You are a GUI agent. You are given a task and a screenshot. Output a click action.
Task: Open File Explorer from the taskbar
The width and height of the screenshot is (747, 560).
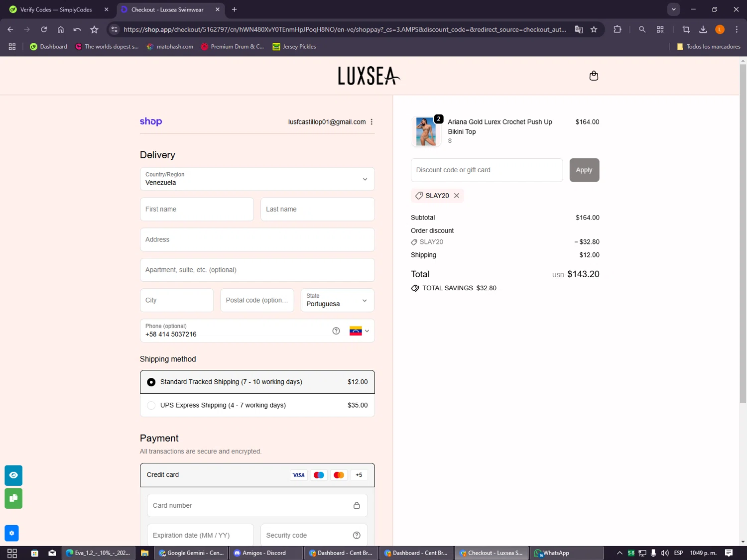tap(144, 553)
